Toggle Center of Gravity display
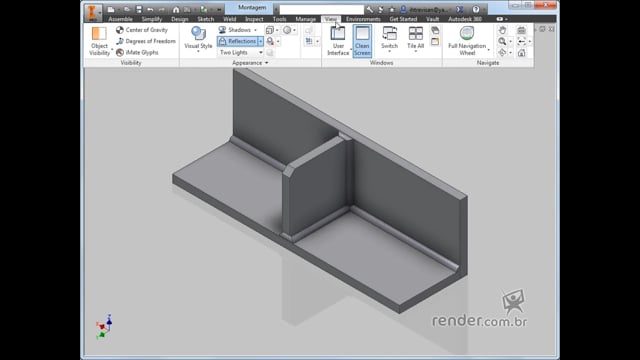 (x=142, y=30)
